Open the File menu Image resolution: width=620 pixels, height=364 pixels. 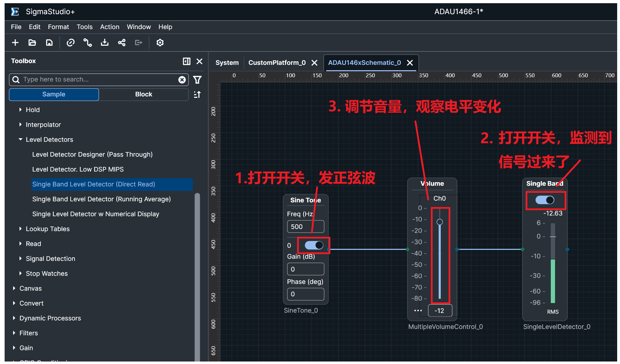(x=16, y=27)
